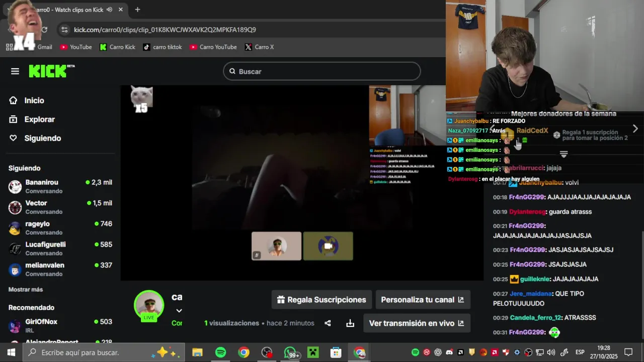Viewport: 644px width, 362px height.
Task: Focus the Buscar search field
Action: click(321, 71)
